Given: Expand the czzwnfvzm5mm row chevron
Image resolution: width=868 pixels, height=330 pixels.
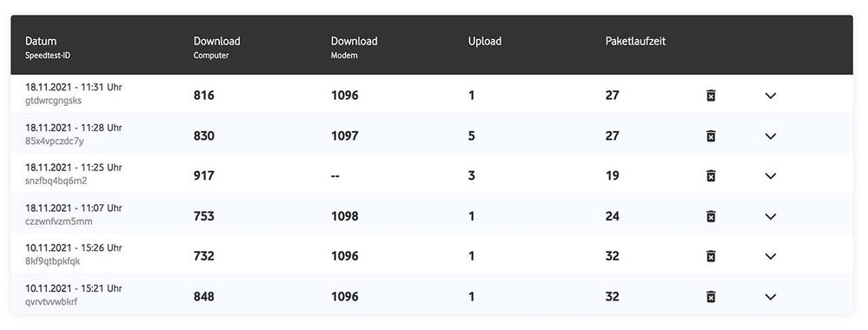Looking at the screenshot, I should pos(771,216).
